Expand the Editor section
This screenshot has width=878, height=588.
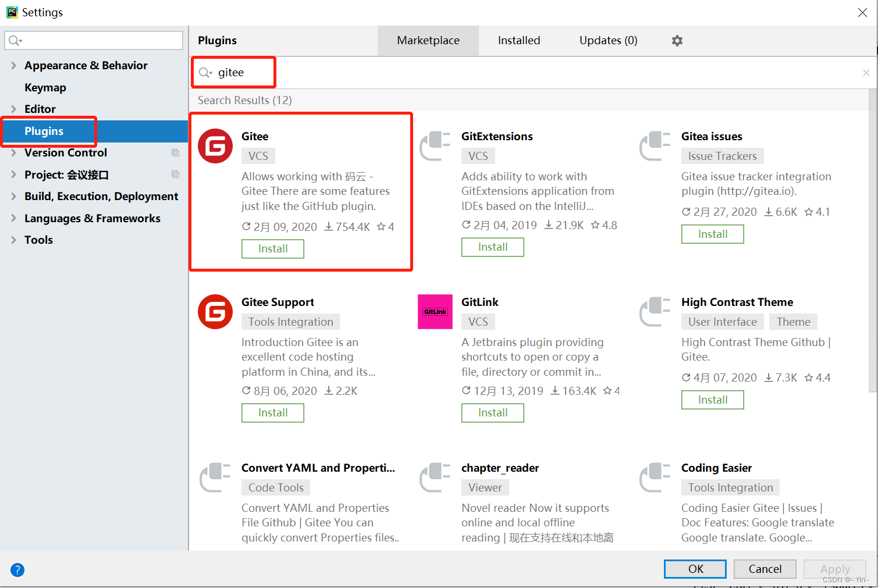13,109
